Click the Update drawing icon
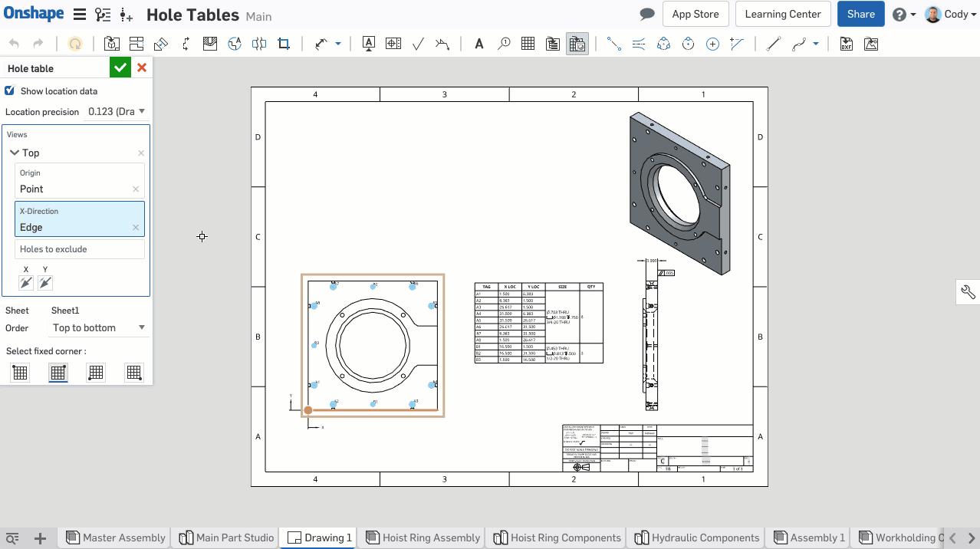 point(75,44)
